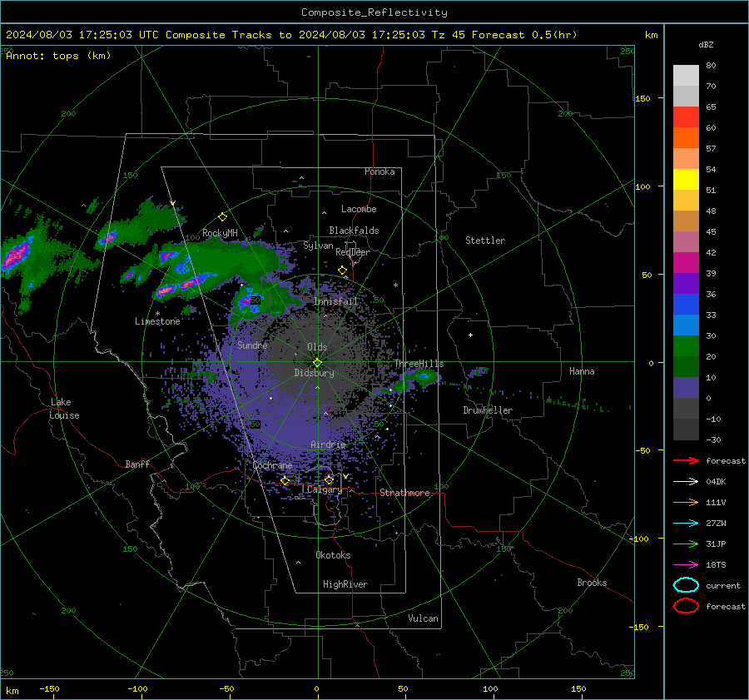Click the Sundre label

pyautogui.click(x=252, y=345)
